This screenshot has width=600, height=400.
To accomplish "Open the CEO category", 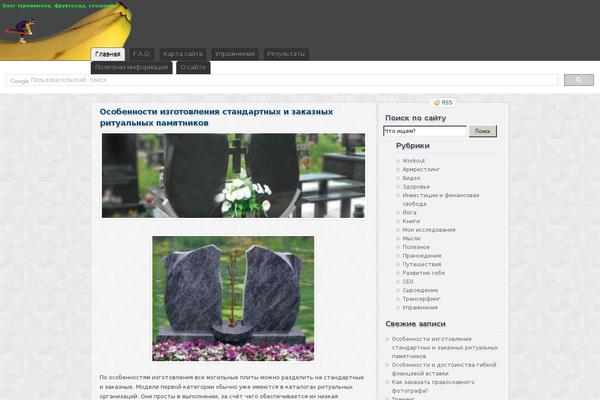I will [x=408, y=281].
